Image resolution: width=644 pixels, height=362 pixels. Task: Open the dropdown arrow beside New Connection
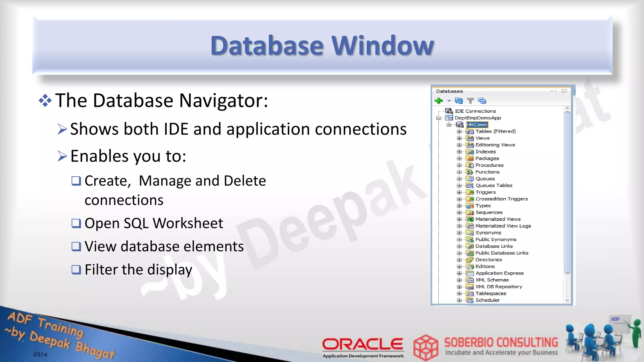click(449, 101)
